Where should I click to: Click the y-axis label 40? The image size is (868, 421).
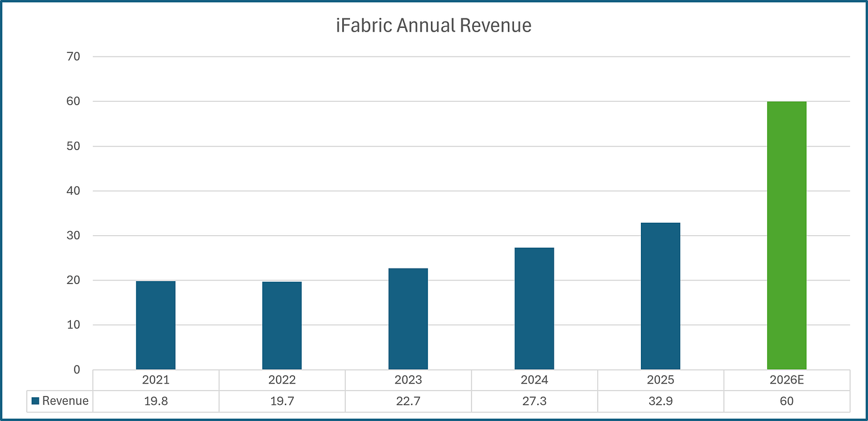tap(75, 191)
